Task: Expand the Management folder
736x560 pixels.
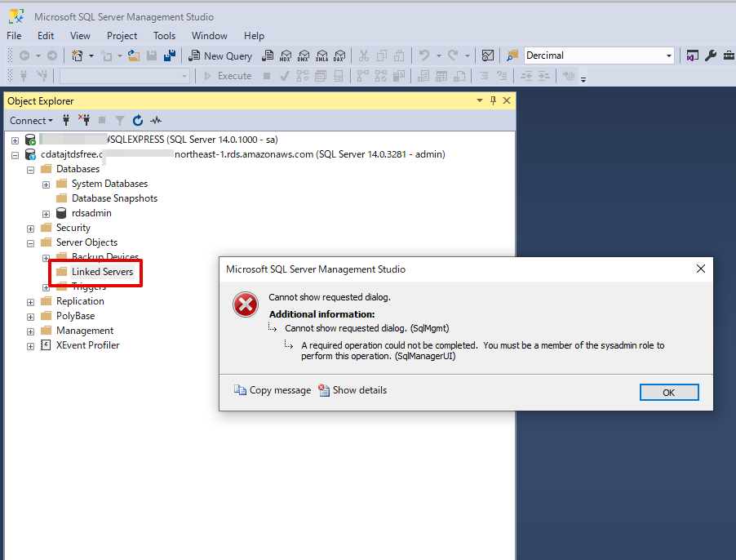Action: [30, 331]
